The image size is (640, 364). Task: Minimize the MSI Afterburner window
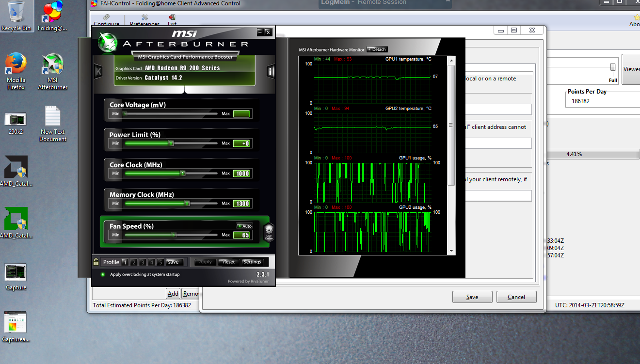[x=261, y=32]
